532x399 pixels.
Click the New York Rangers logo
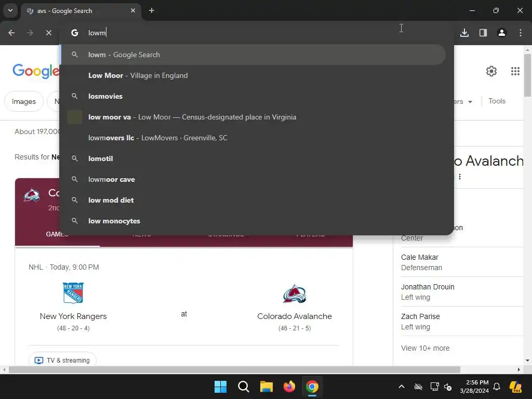[x=73, y=293]
